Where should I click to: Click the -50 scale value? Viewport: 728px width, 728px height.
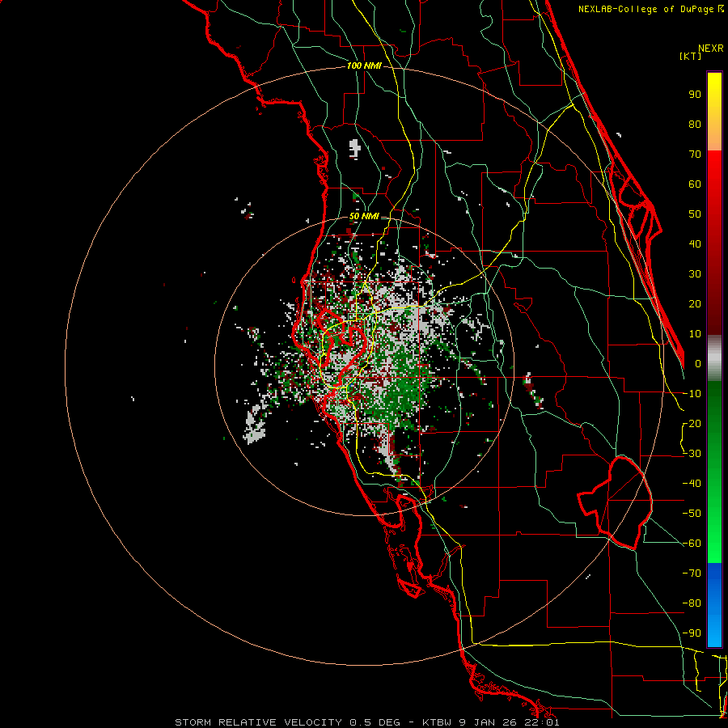(692, 513)
